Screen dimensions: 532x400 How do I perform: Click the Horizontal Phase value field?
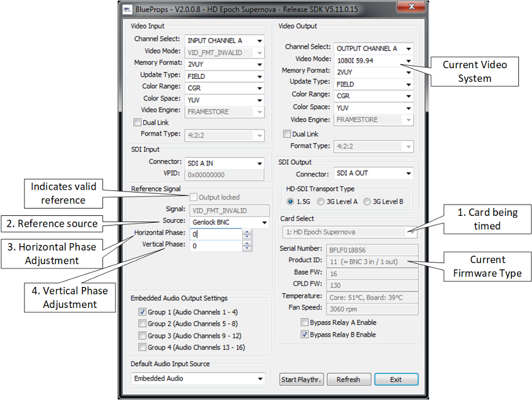[x=216, y=234]
